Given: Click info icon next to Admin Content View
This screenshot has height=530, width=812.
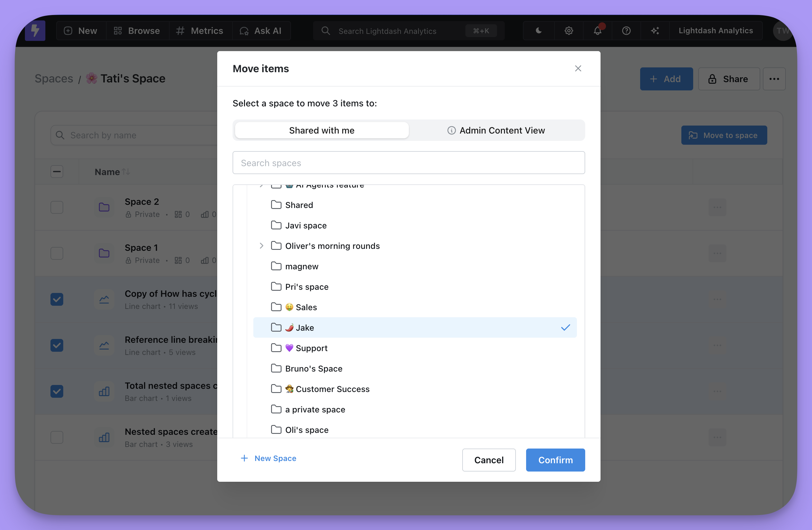Looking at the screenshot, I should [x=451, y=130].
